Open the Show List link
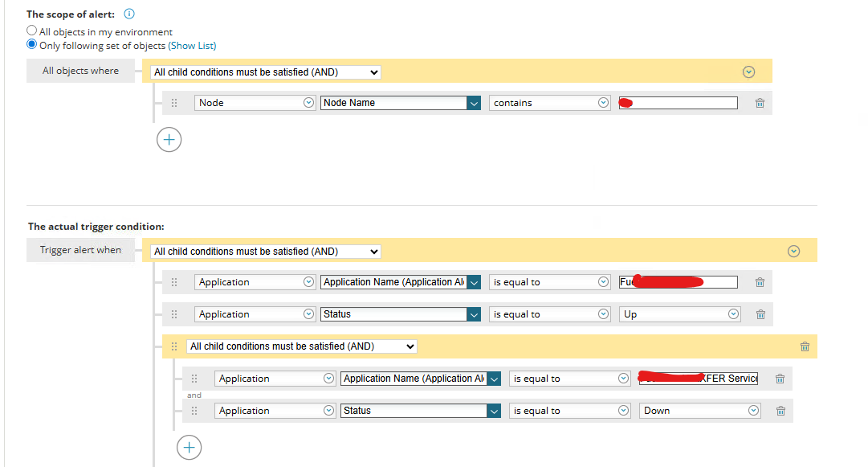 tap(192, 46)
